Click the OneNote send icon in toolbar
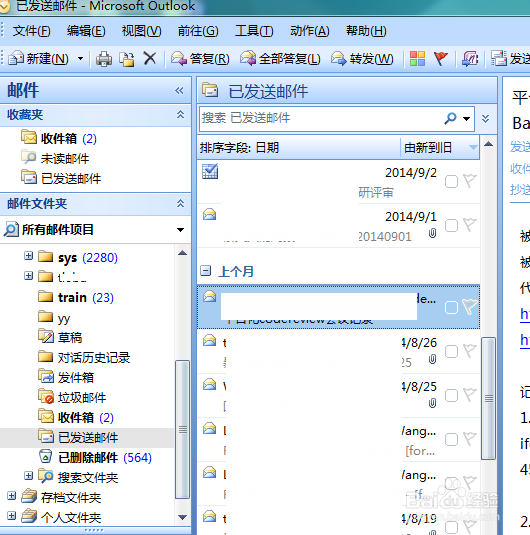 point(470,59)
